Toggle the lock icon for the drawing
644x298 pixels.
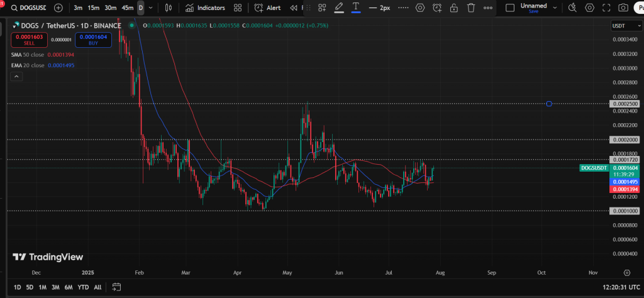click(454, 8)
